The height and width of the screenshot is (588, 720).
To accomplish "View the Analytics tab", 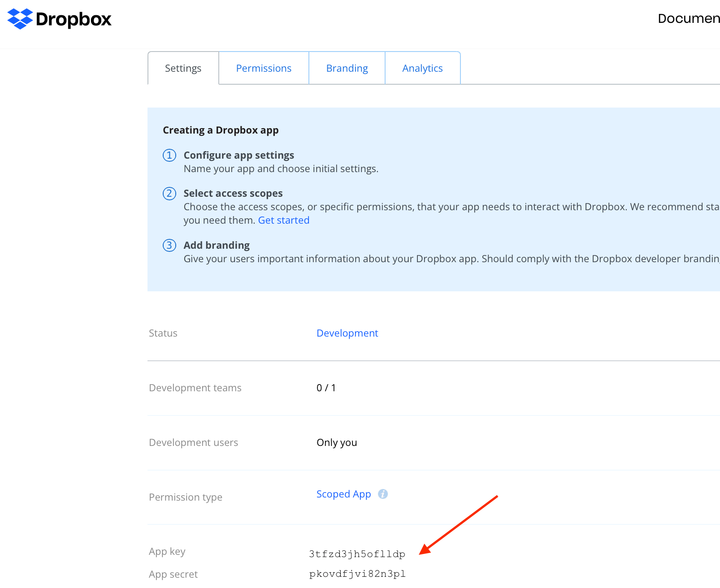I will tap(422, 68).
